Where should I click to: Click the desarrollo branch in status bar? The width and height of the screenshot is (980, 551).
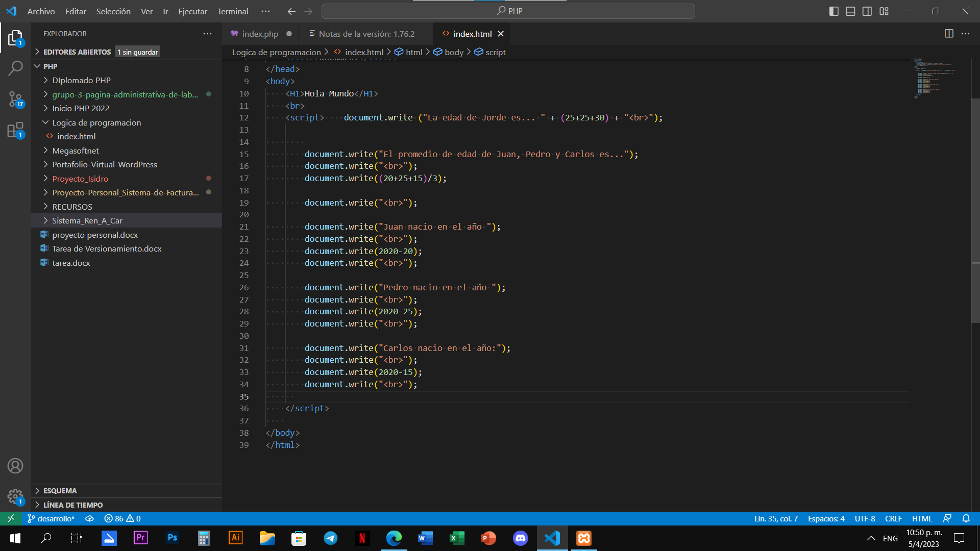[51, 518]
